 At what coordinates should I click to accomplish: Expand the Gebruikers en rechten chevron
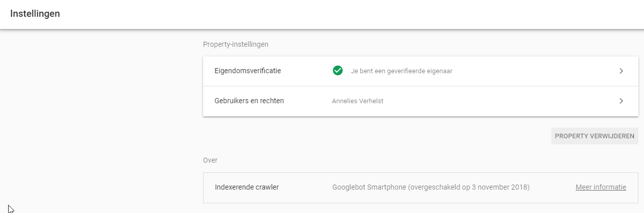pos(621,101)
